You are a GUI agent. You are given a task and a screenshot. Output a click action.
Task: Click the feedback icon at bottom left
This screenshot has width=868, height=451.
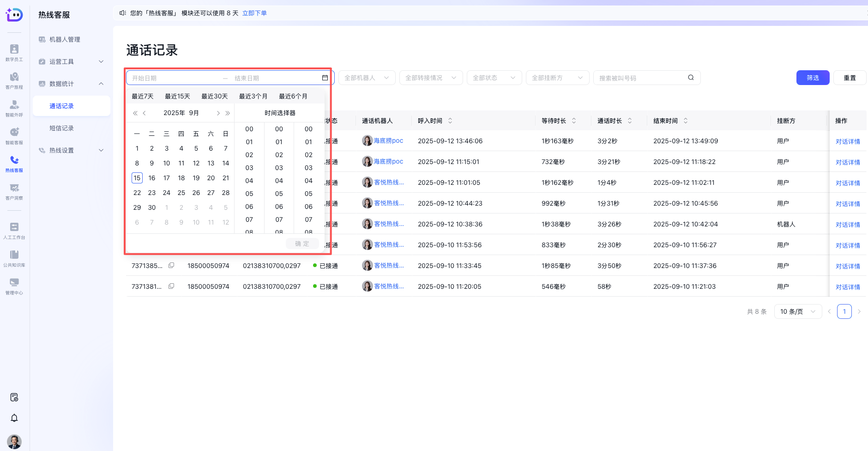(x=14, y=397)
